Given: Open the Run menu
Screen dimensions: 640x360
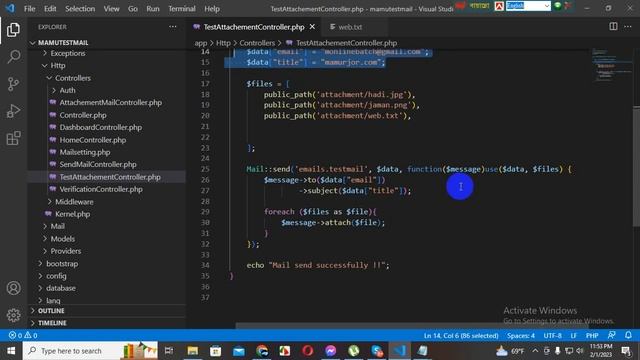Looking at the screenshot, I should pyautogui.click(x=153, y=9).
